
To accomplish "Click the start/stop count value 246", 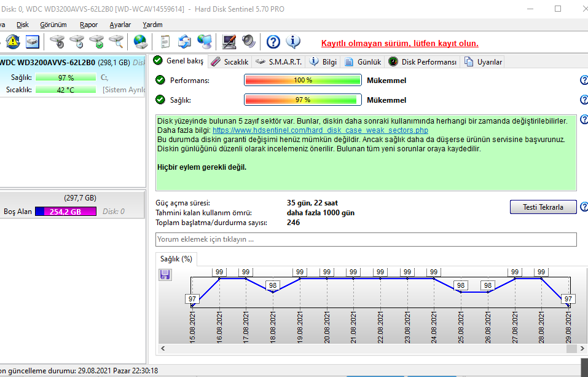I will 293,222.
